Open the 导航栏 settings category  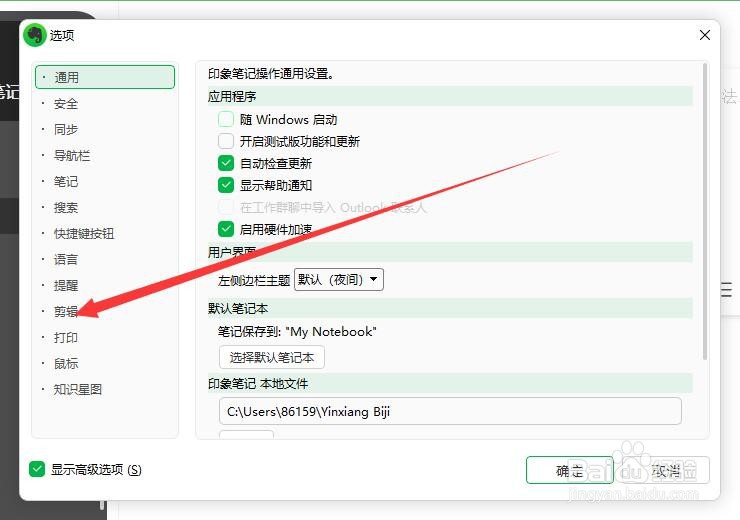[x=72, y=155]
